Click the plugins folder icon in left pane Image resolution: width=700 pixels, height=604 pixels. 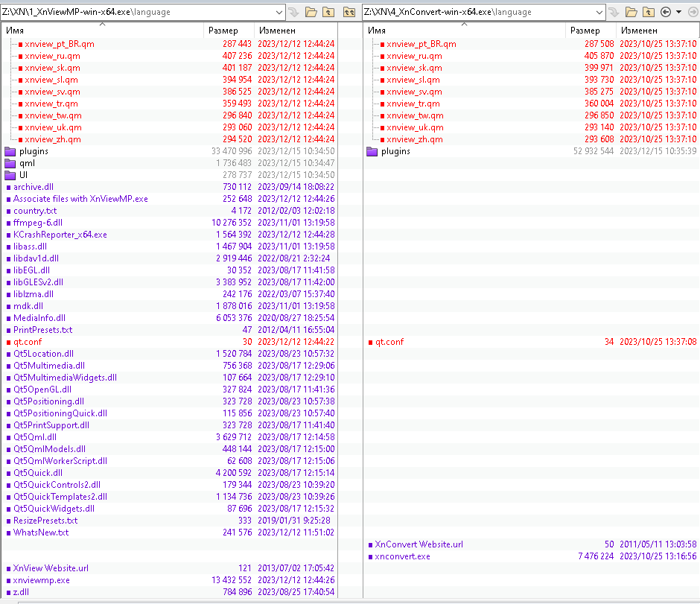[10, 151]
